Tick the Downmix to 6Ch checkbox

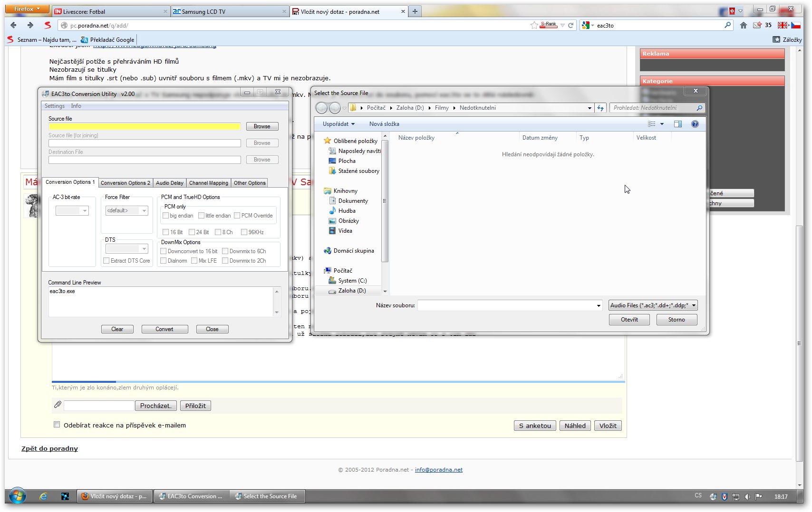click(x=225, y=251)
